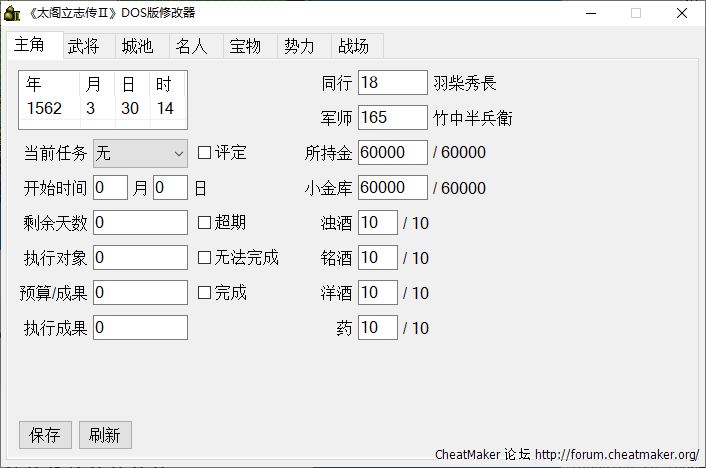
Task: Open the 战场 tab
Action: 354,46
